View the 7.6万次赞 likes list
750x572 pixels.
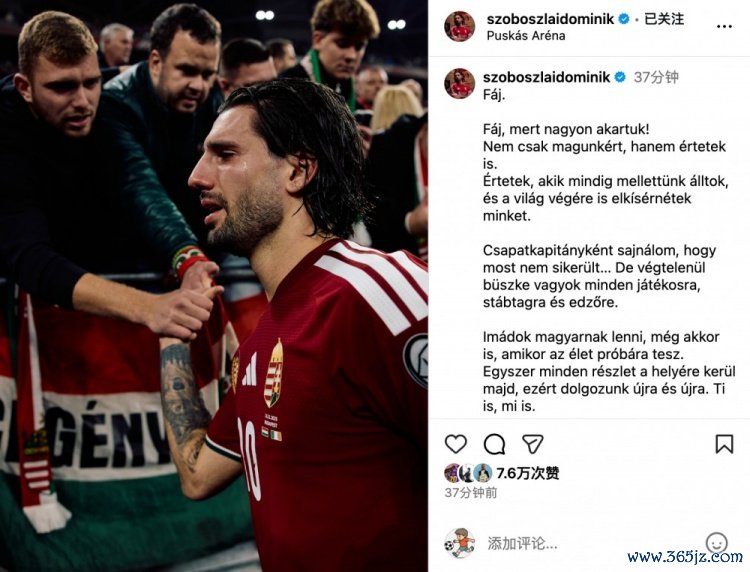point(528,473)
